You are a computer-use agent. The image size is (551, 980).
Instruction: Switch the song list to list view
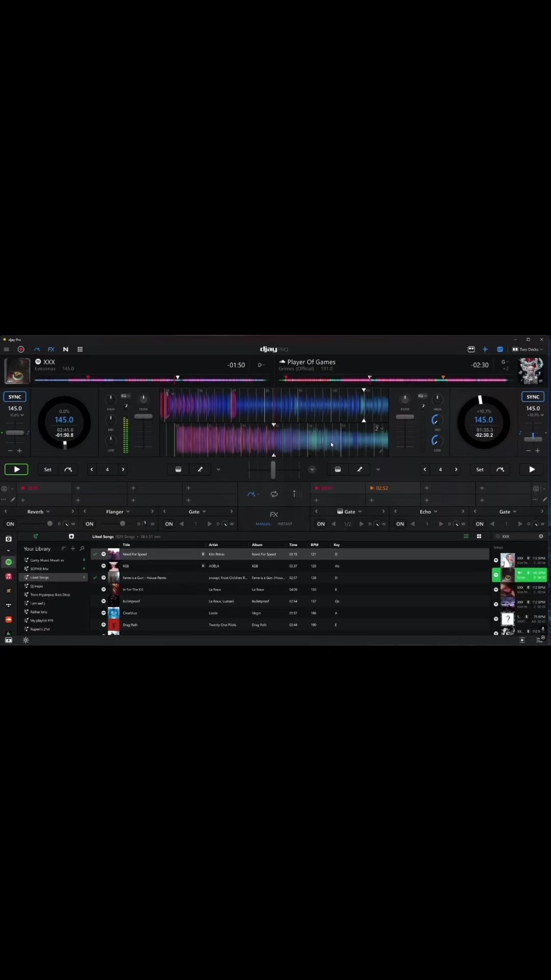466,536
